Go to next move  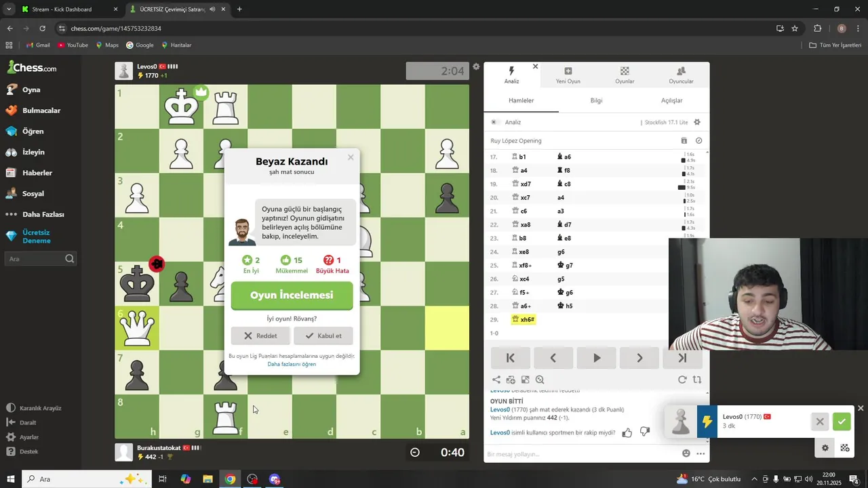(x=639, y=358)
